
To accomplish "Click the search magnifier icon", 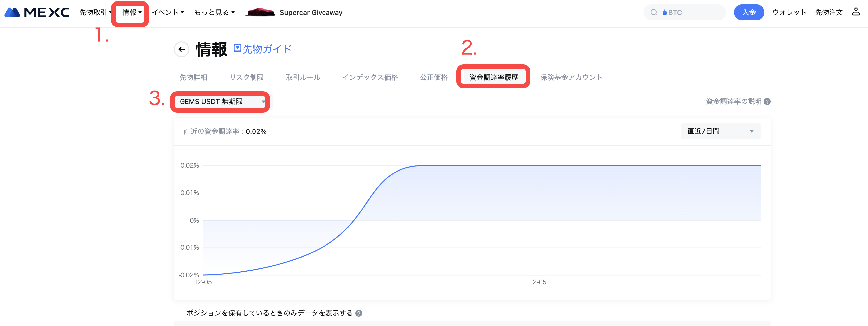I will coord(654,13).
